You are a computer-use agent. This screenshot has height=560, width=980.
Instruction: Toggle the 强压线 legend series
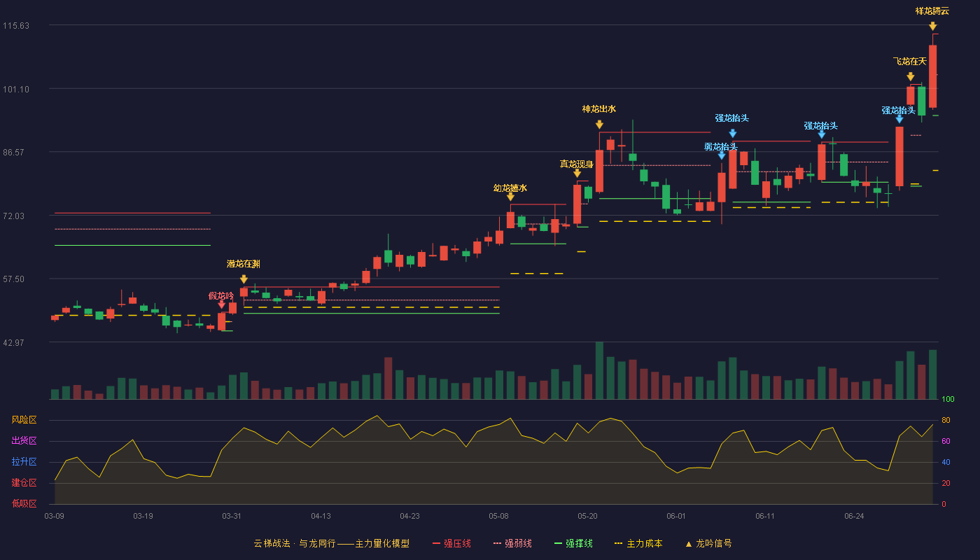tap(451, 543)
